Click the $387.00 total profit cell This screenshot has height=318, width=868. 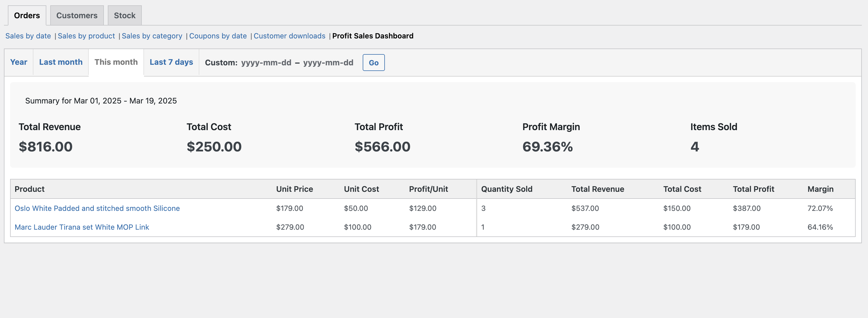click(x=747, y=208)
